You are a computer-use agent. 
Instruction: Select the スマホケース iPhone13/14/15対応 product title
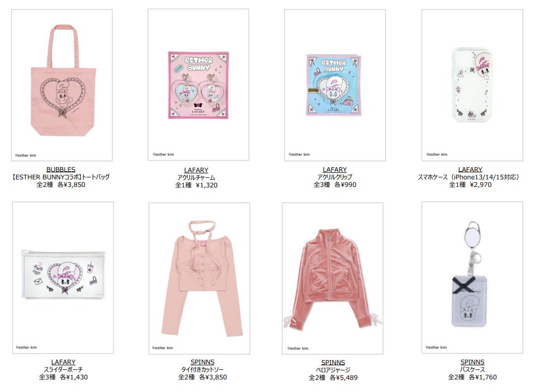(468, 177)
